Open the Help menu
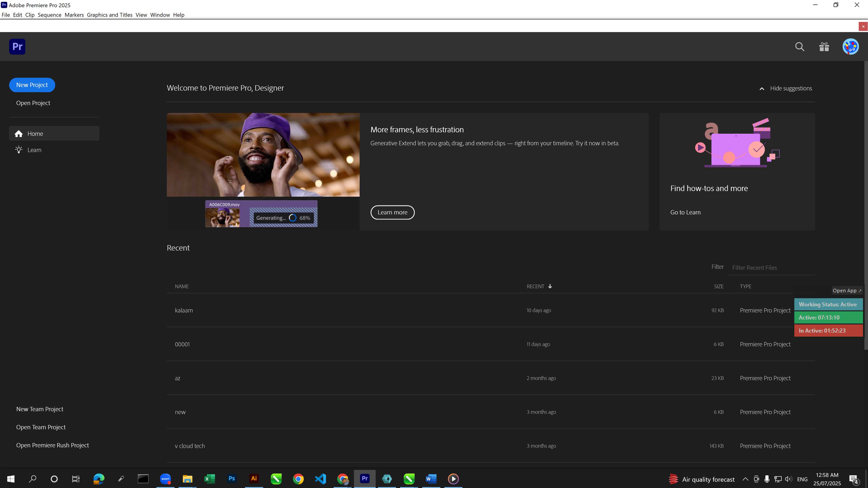868x488 pixels. (x=179, y=15)
